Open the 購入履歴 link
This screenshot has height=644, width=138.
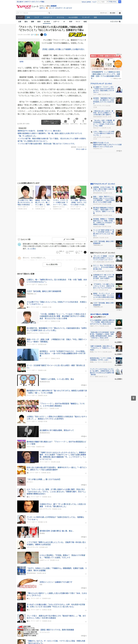tap(112, 13)
